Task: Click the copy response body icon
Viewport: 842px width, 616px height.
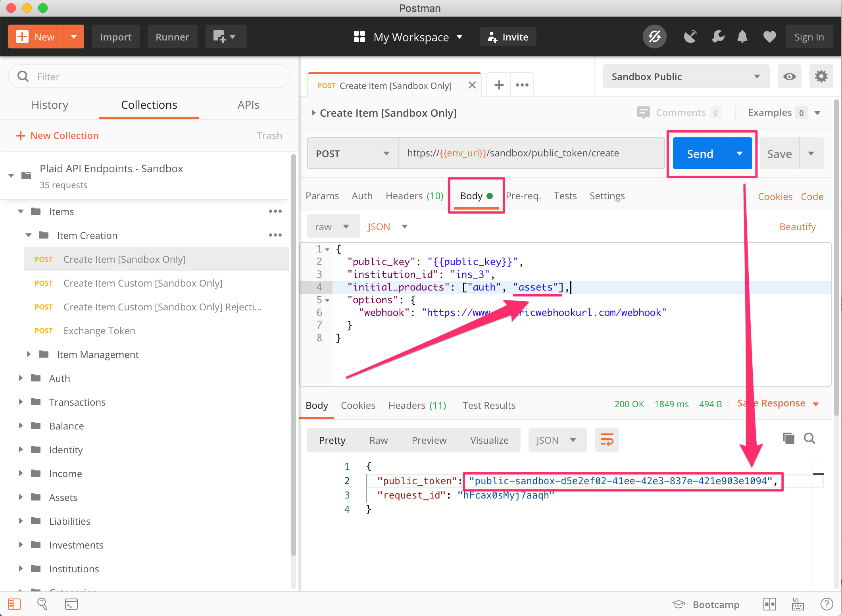Action: tap(788, 438)
